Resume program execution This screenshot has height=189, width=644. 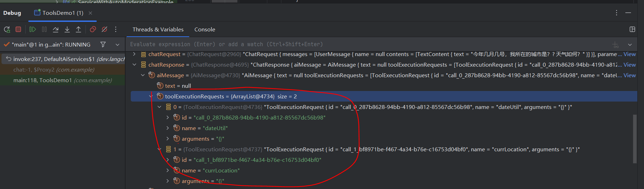[33, 29]
